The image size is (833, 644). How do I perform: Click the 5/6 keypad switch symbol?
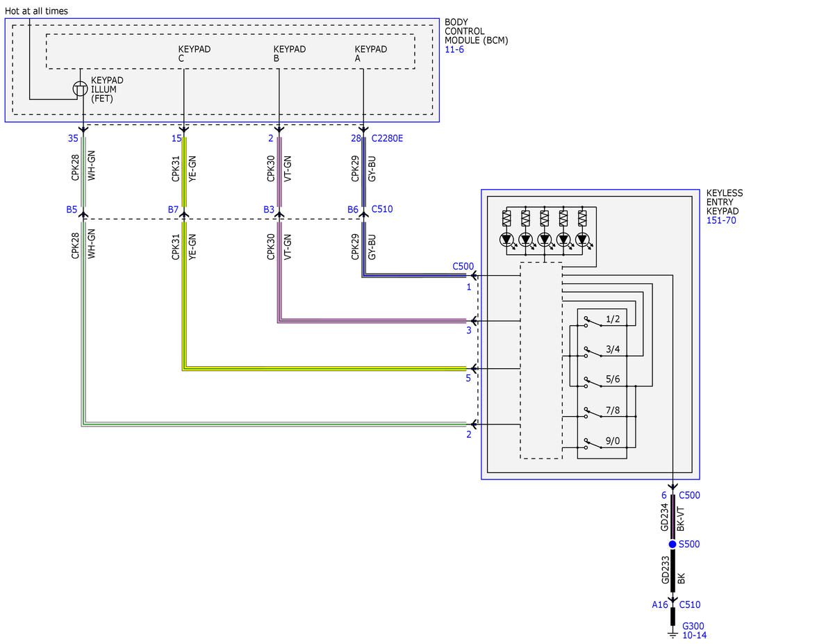tap(593, 383)
